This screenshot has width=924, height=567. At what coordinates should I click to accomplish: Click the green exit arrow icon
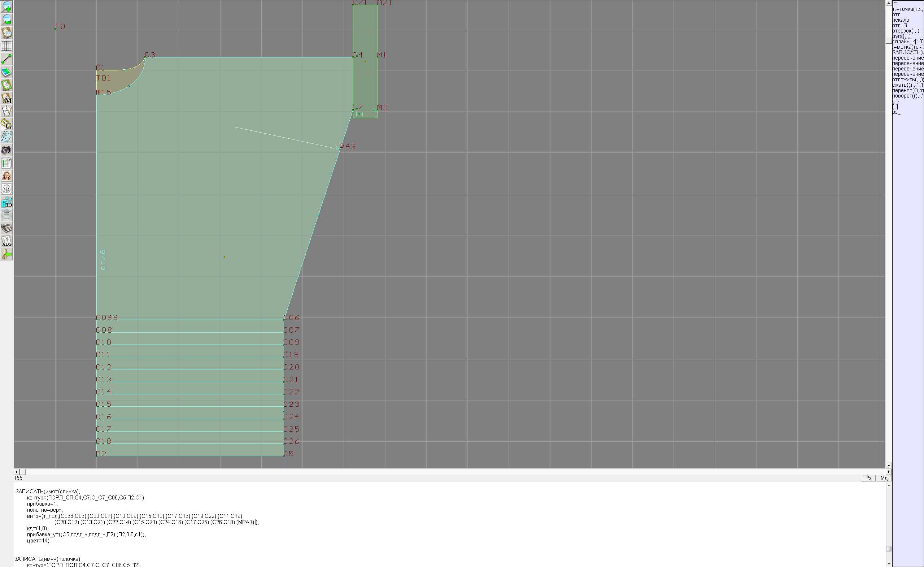click(x=6, y=254)
